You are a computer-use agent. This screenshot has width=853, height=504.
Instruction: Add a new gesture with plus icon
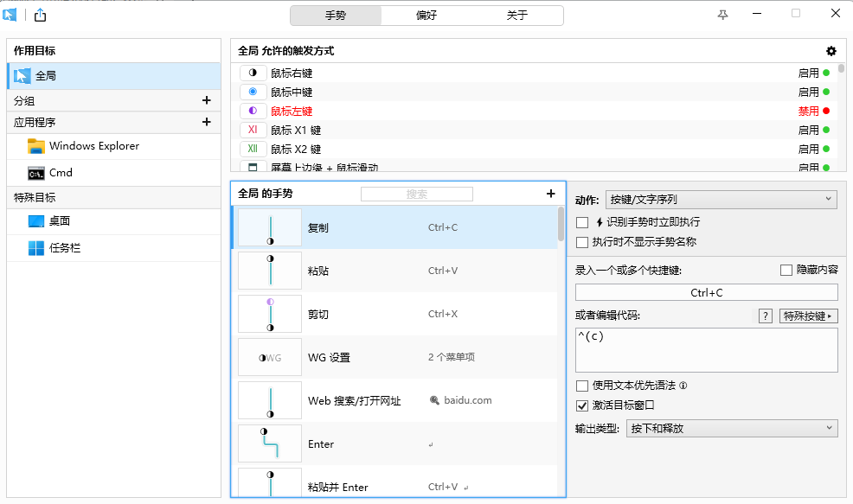click(551, 194)
